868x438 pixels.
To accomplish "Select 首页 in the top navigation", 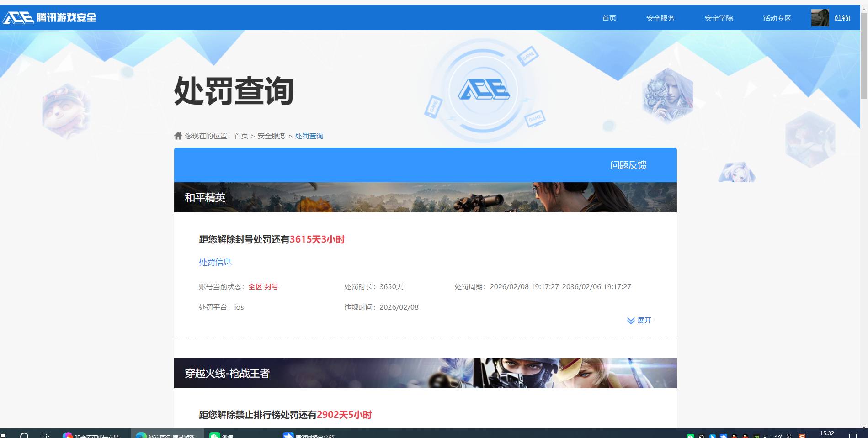I will (x=608, y=18).
